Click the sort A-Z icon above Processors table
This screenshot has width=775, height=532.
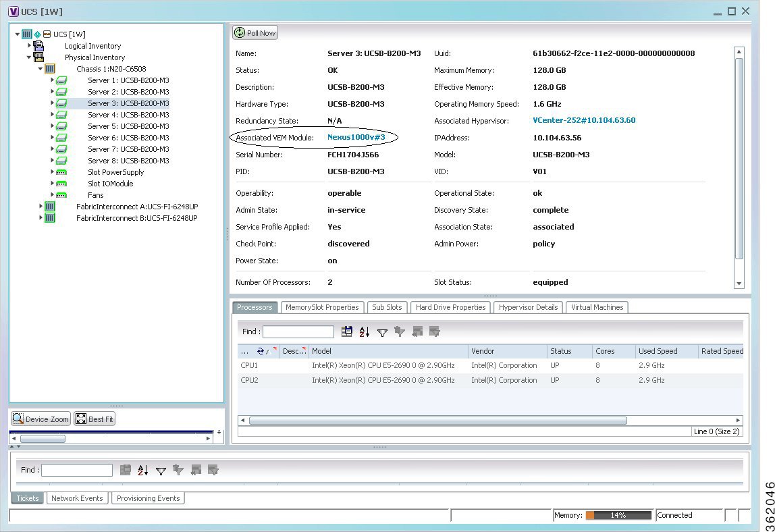tap(365, 331)
